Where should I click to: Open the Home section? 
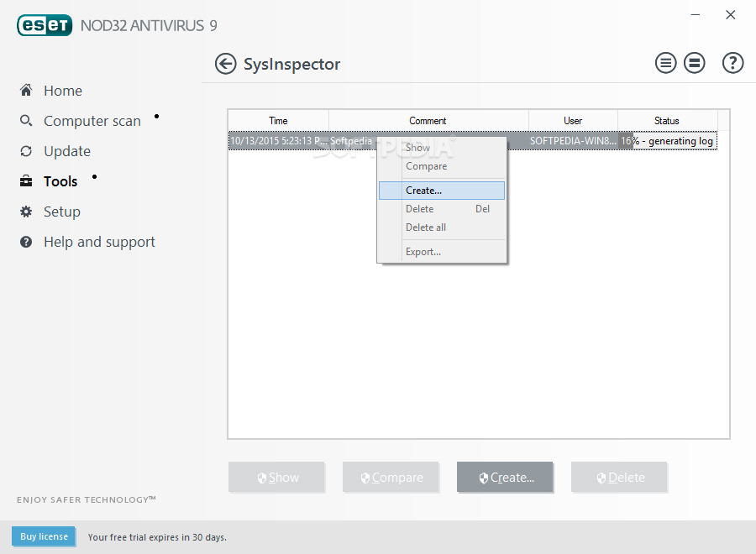tap(63, 91)
